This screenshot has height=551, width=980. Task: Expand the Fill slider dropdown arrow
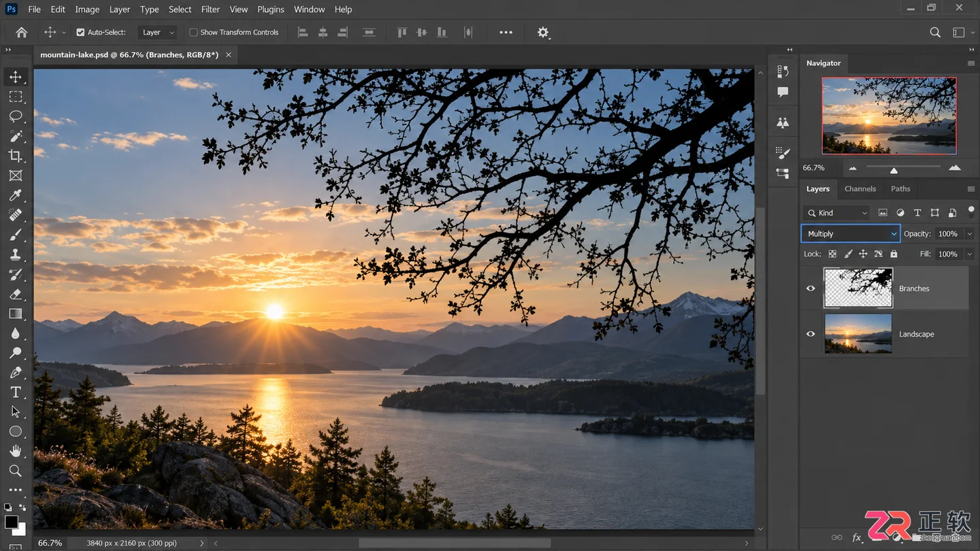click(969, 254)
